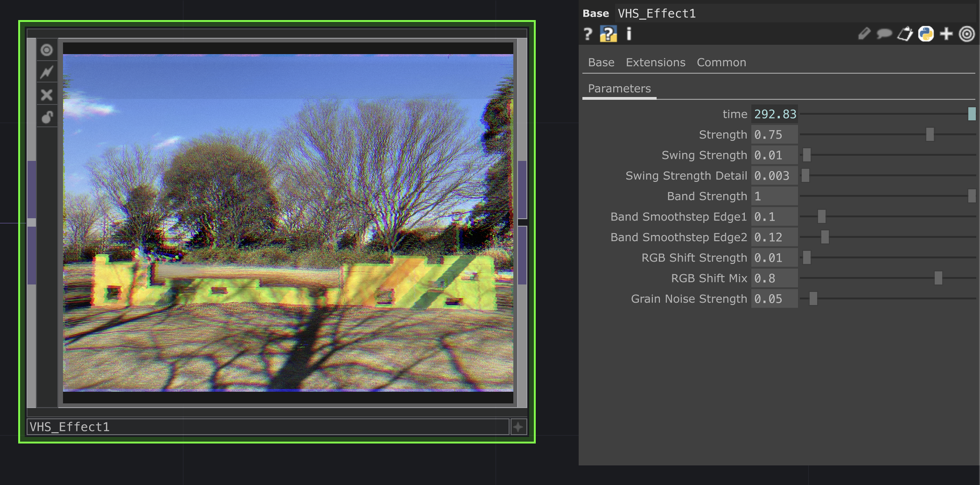Image resolution: width=980 pixels, height=485 pixels.
Task: Click the Band Strength value field
Action: 775,196
